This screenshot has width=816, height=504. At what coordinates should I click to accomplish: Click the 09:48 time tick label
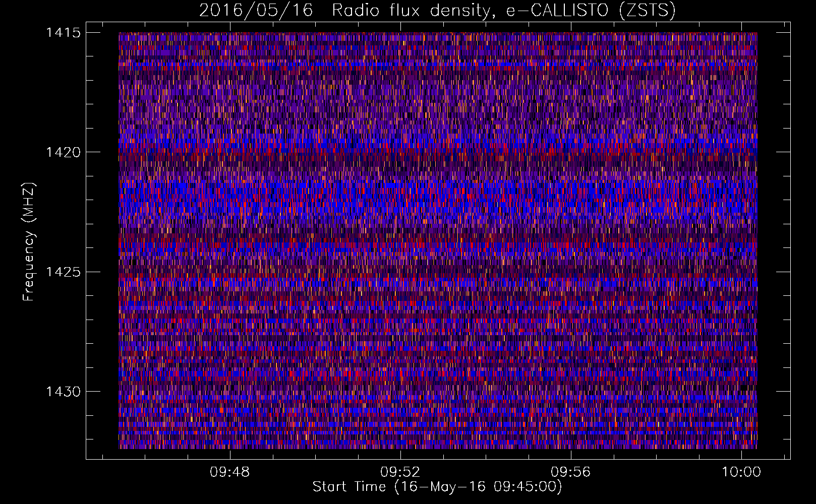point(230,472)
